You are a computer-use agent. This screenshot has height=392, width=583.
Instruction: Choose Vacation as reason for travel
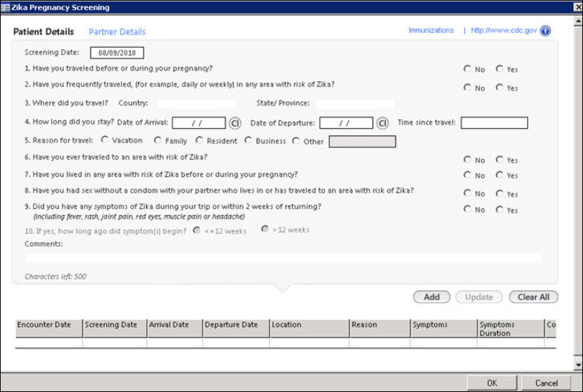(105, 140)
